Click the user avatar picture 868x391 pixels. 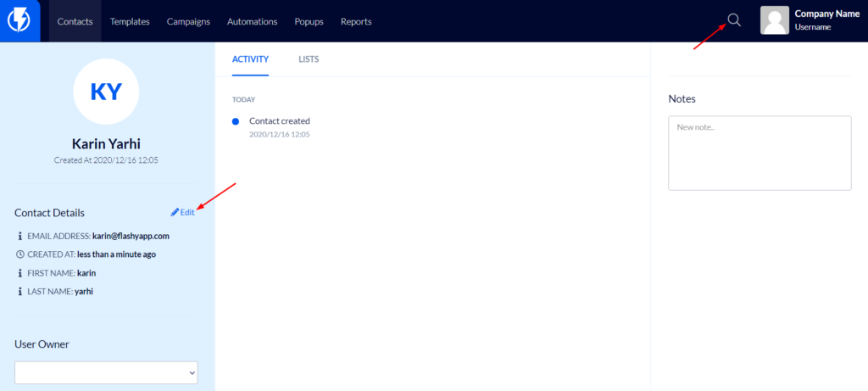(x=775, y=20)
